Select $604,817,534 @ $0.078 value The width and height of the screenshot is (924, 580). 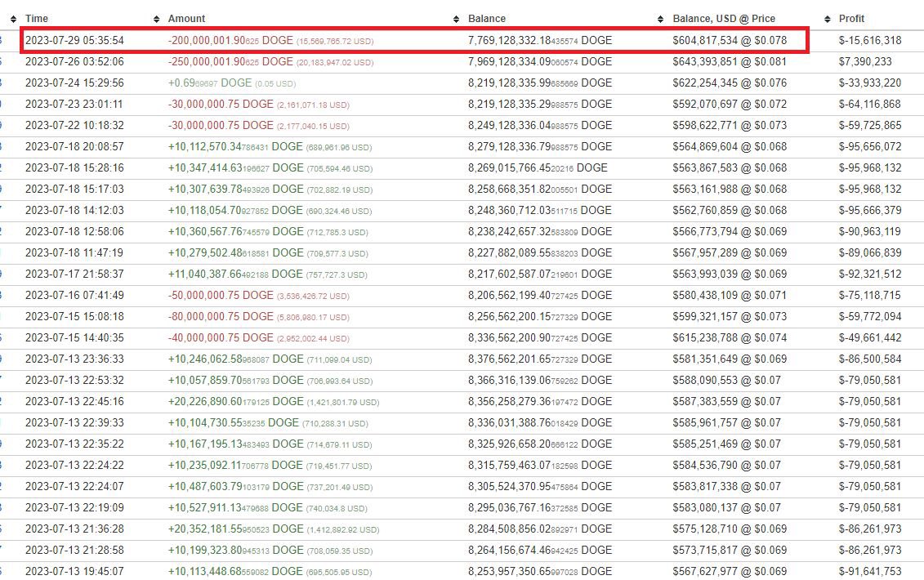pos(730,41)
